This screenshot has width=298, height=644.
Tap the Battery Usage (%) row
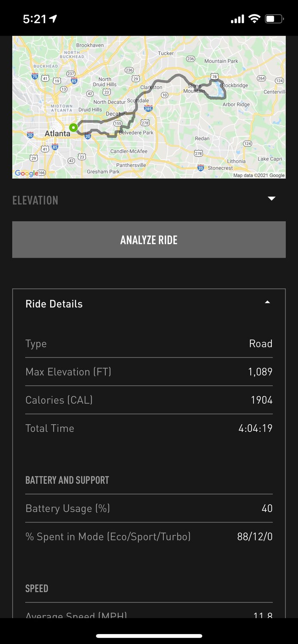(x=149, y=508)
